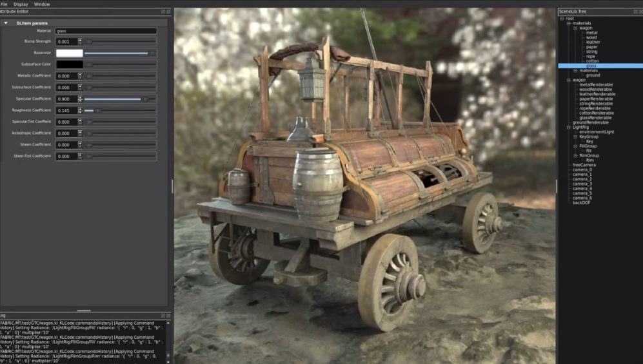
Task: Collapse the root node in SceneLib Tree
Action: click(x=561, y=19)
